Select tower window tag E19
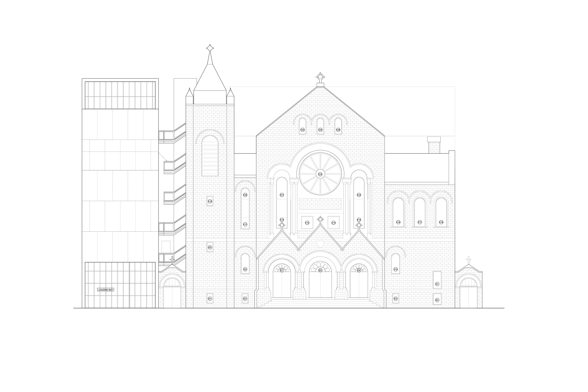Image resolution: width=588 pixels, height=392 pixels. pos(210,201)
